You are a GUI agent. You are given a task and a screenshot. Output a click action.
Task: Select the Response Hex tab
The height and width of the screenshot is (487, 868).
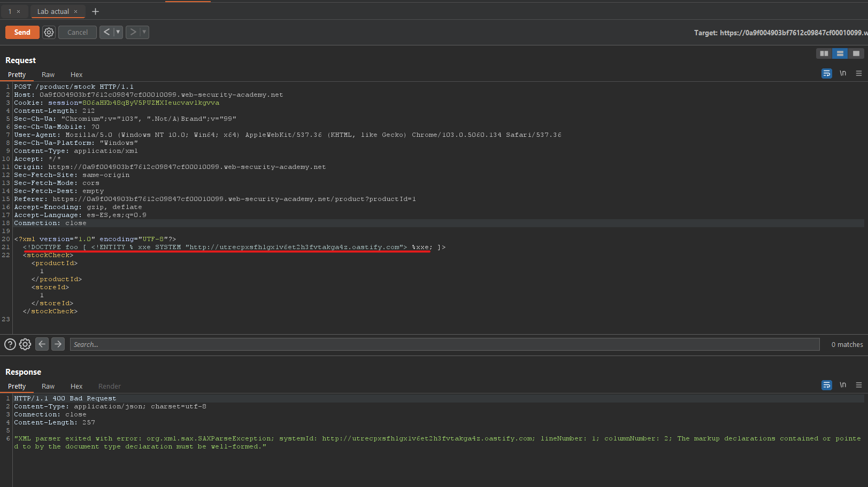76,386
